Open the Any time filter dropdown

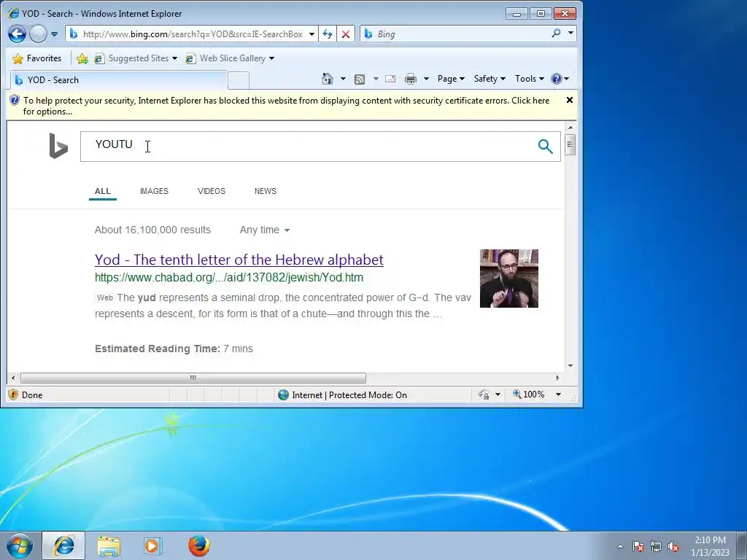(x=264, y=230)
